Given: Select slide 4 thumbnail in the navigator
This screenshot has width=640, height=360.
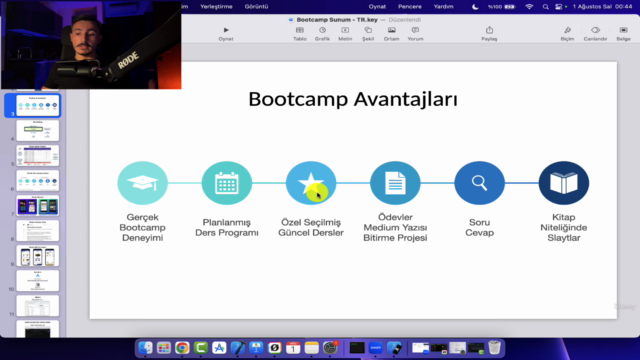Looking at the screenshot, I should [x=38, y=130].
